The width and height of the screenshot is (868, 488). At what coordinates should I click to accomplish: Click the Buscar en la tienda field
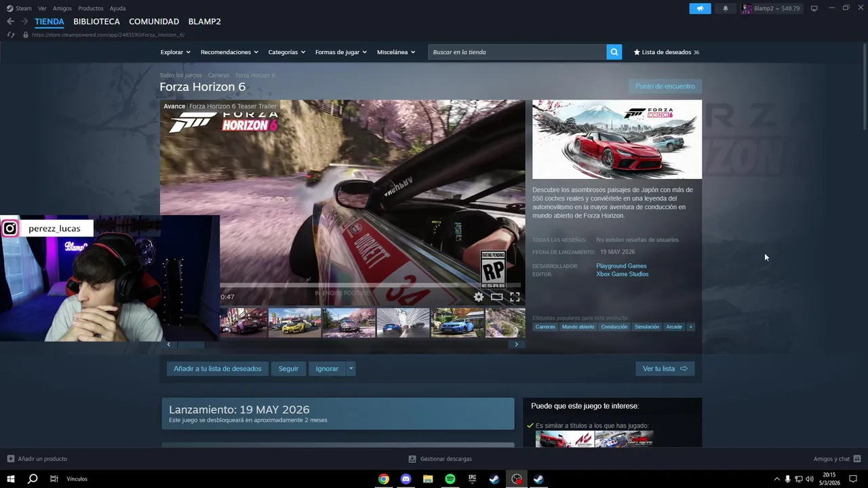coord(517,52)
